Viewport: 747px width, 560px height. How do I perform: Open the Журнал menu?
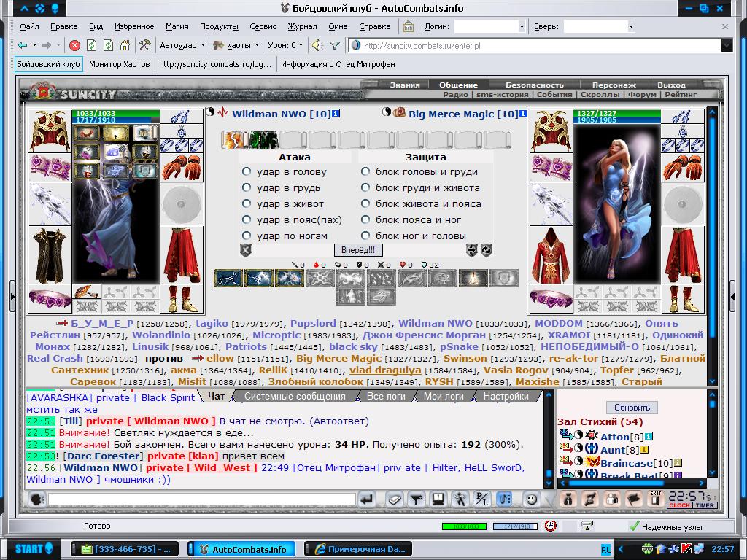302,26
